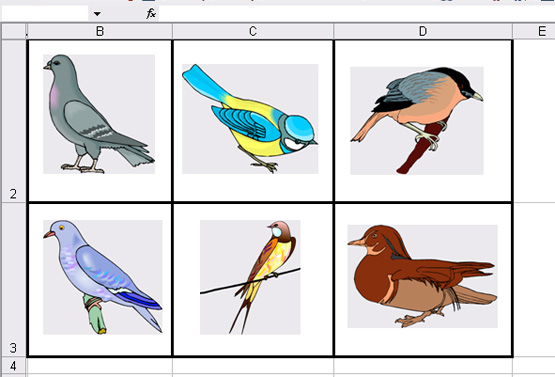Select row 3 header
This screenshot has width=555, height=377.
(13, 280)
